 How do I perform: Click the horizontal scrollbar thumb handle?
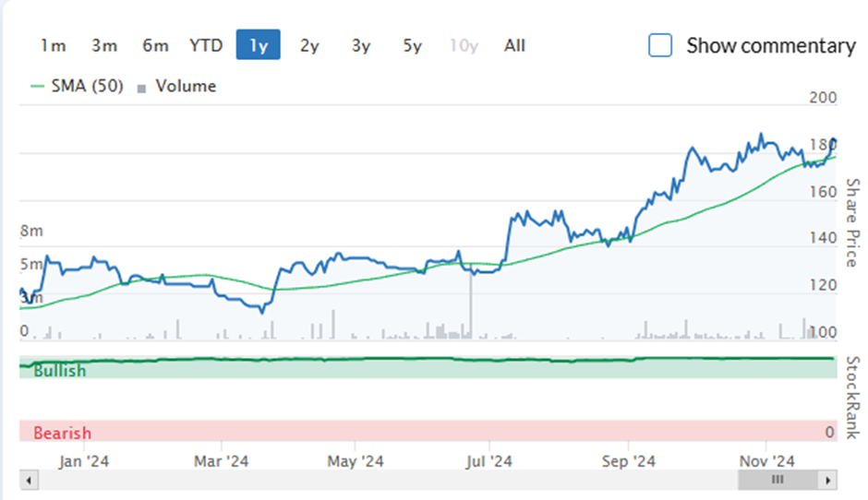pyautogui.click(x=778, y=480)
